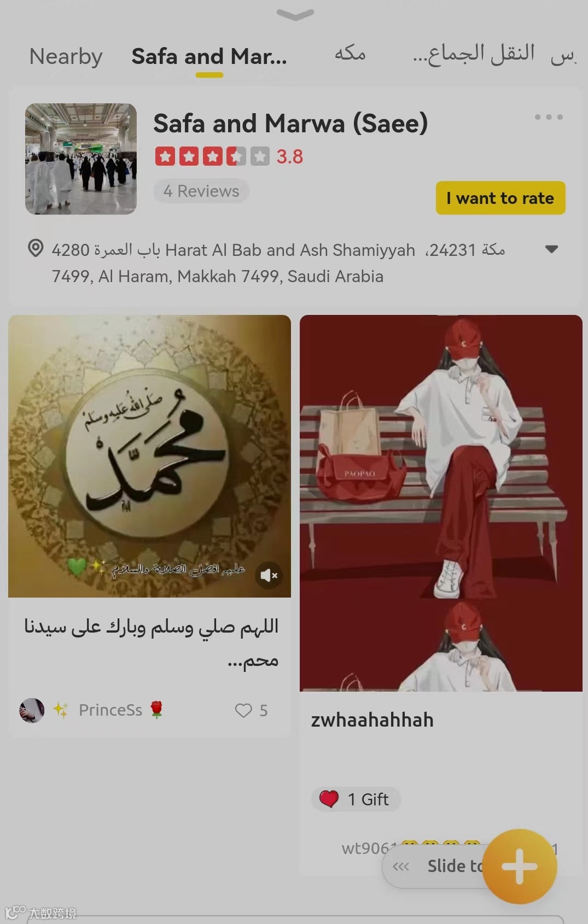Open the three-dot more options menu

(x=548, y=117)
